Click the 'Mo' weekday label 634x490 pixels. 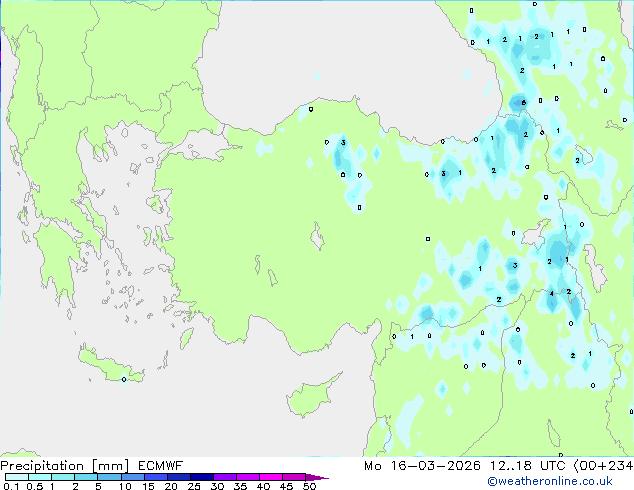(x=373, y=465)
